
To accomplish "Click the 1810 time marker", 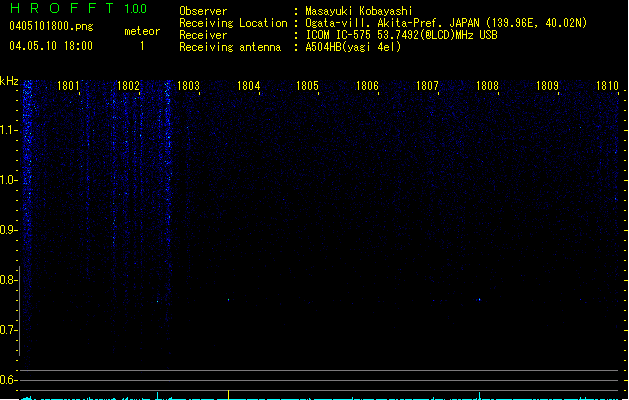I will [607, 86].
